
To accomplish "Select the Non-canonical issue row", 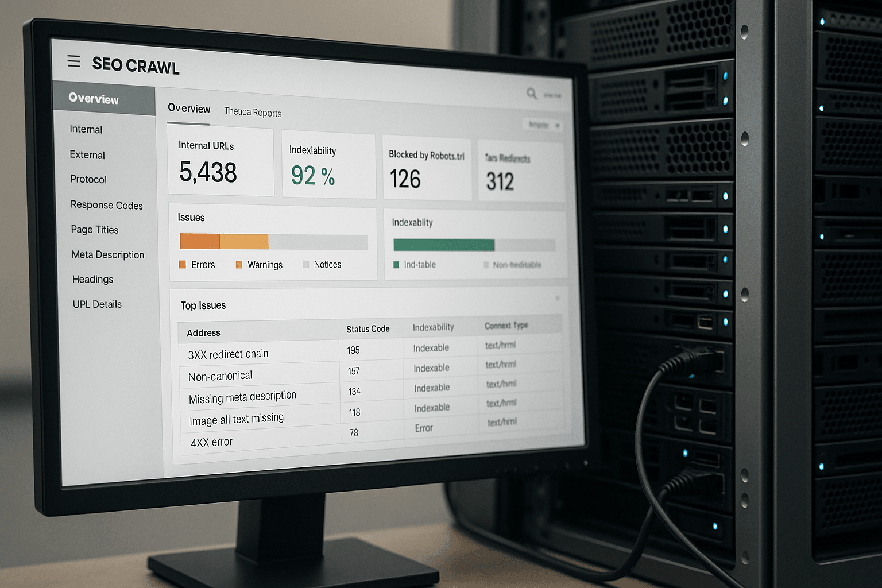I will coord(371,369).
